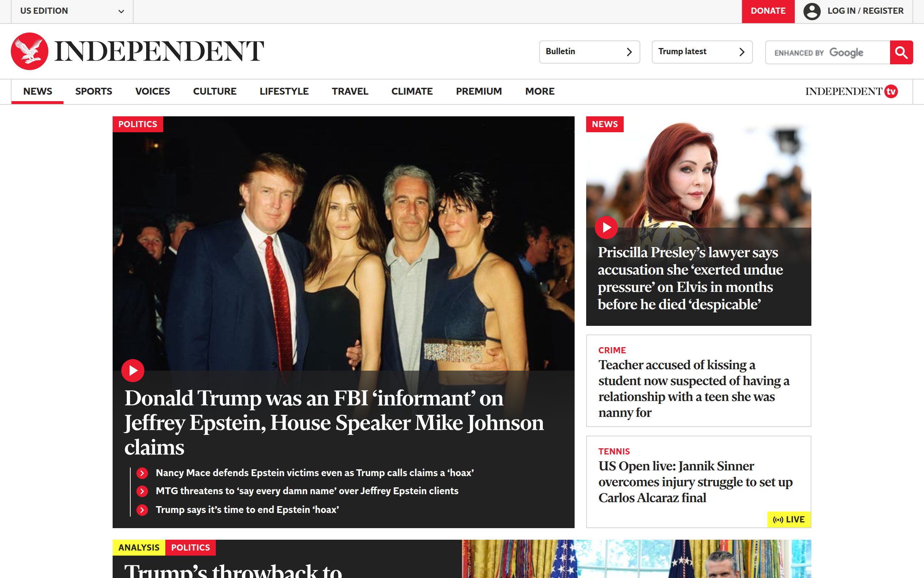Click the Tennis category label
This screenshot has height=578, width=924.
pyautogui.click(x=614, y=452)
